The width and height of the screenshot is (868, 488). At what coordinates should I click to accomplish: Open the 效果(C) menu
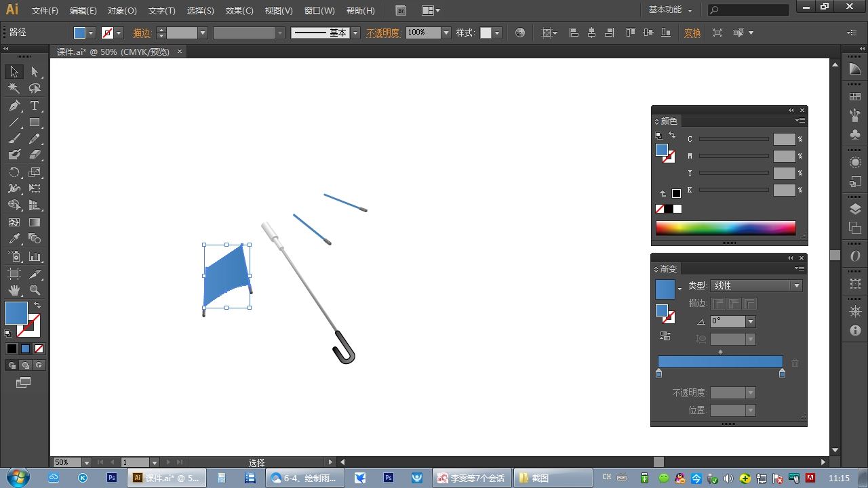point(239,11)
